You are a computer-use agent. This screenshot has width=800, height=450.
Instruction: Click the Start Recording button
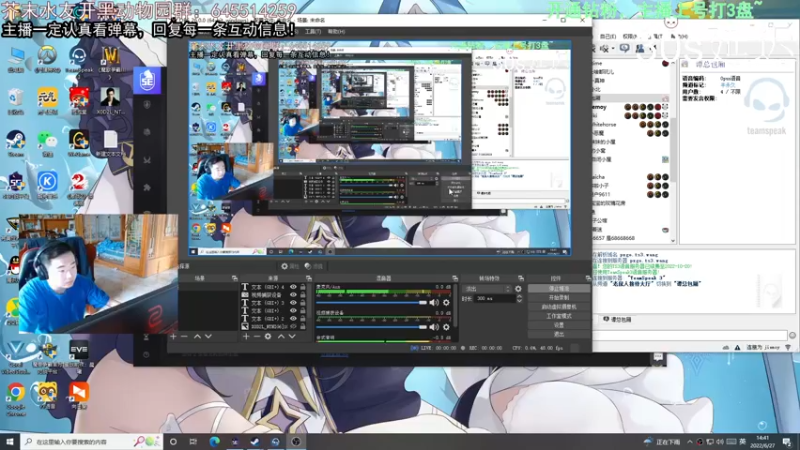pos(559,297)
